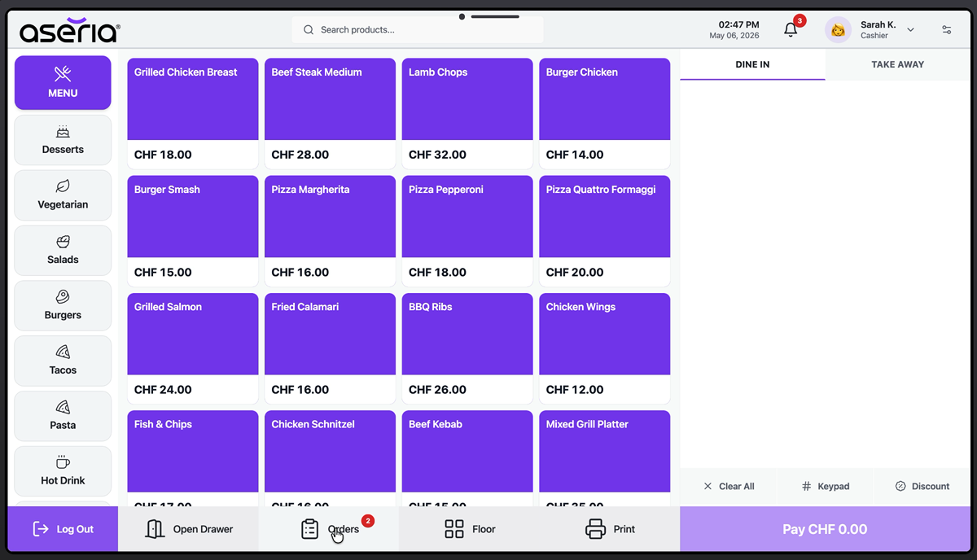Viewport: 977px width, 560px height.
Task: Add Pizza Quattro Formaggi to order
Action: coord(605,231)
